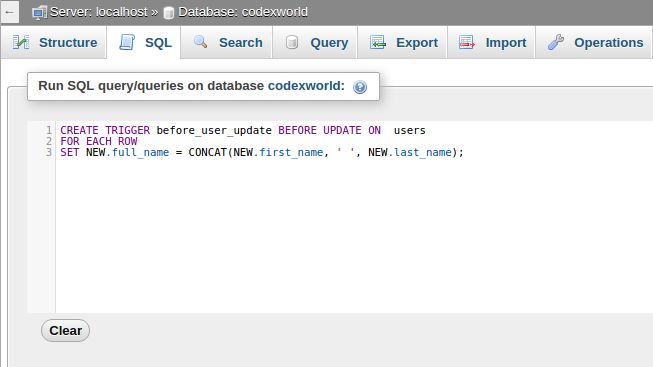Click the back arrow navigation button
The height and width of the screenshot is (367, 653).
pos(10,12)
